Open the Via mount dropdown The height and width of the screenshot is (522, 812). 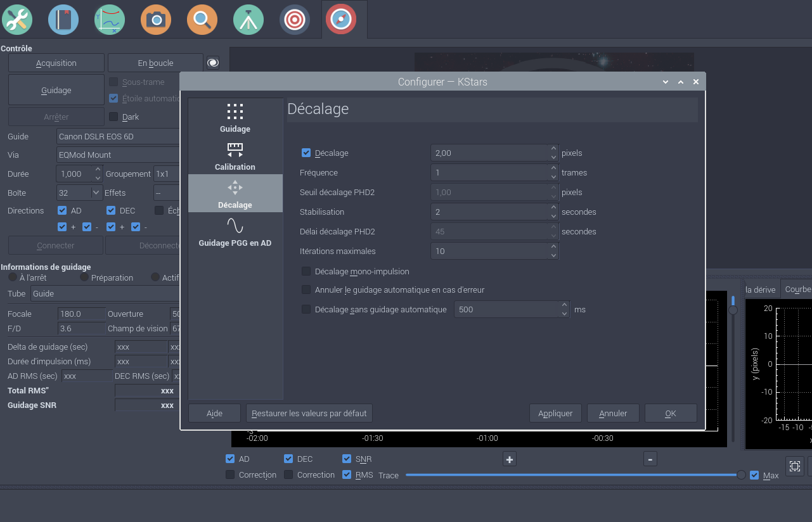pos(119,155)
